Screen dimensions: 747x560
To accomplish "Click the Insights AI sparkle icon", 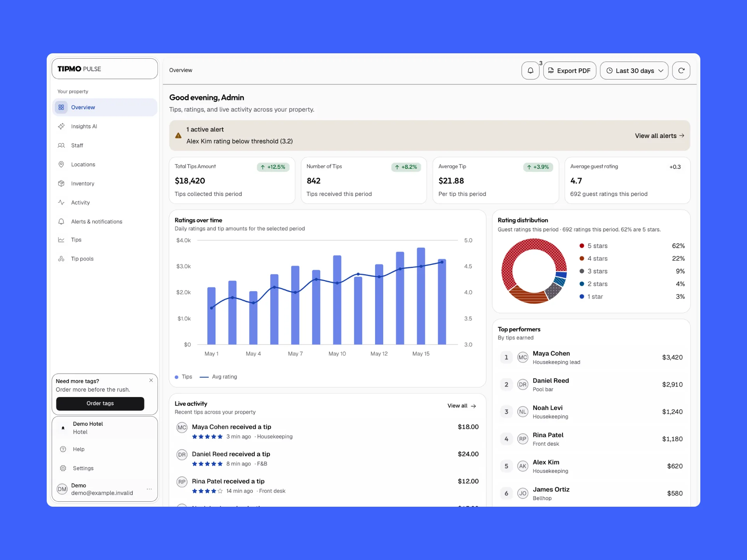I will point(61,126).
